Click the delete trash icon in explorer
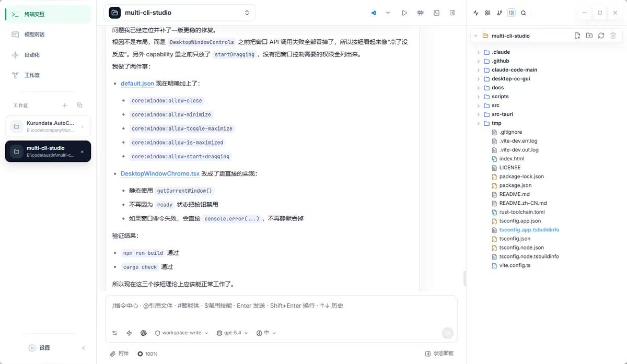The height and width of the screenshot is (364, 627). pos(613,36)
